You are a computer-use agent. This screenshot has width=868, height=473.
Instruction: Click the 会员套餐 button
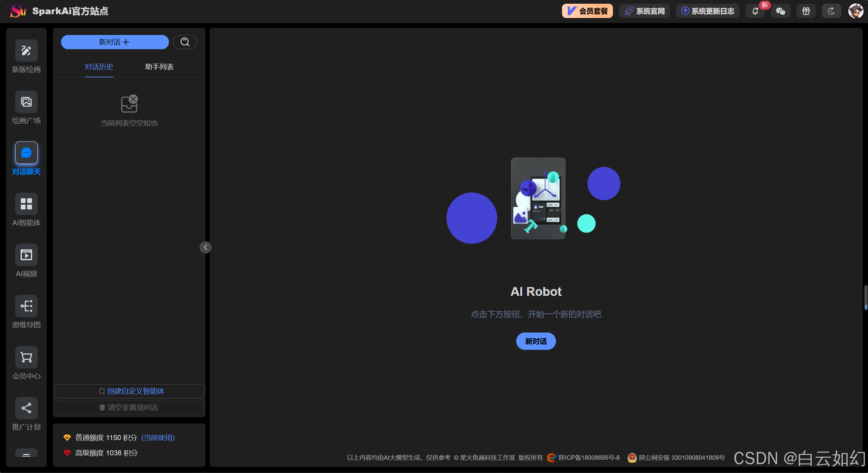587,11
